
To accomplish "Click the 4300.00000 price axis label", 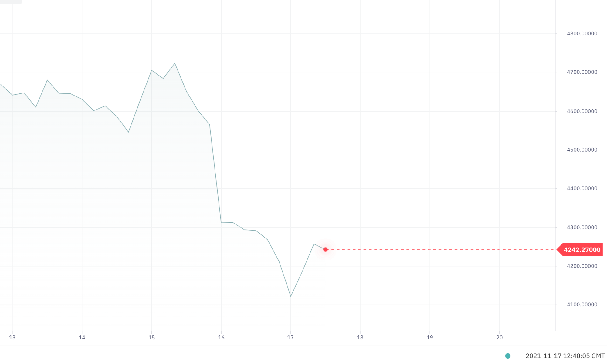I will [582, 227].
